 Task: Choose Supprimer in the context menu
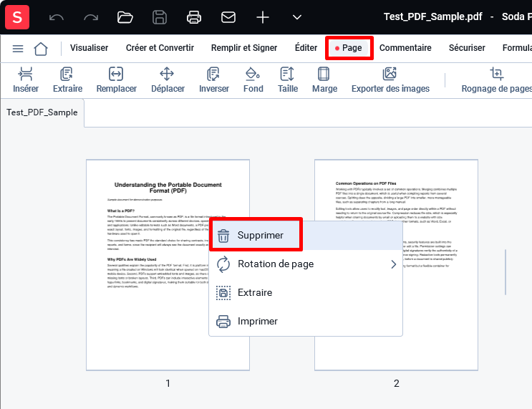306,235
